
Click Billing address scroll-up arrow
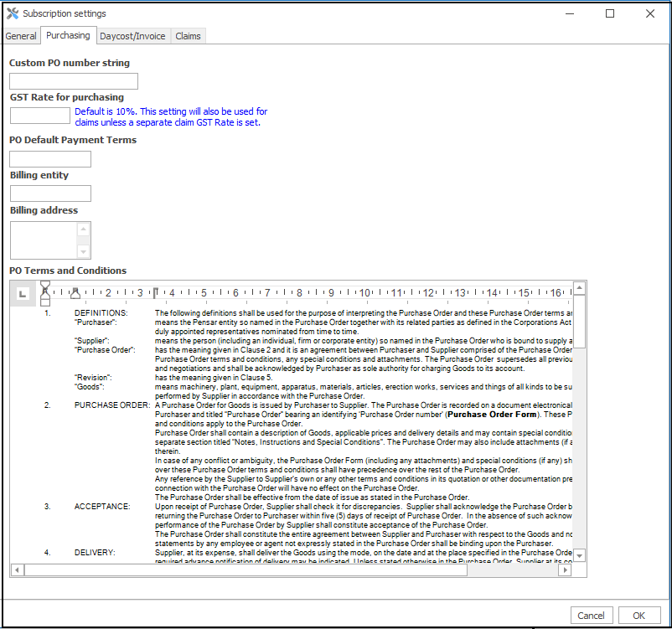click(x=83, y=229)
